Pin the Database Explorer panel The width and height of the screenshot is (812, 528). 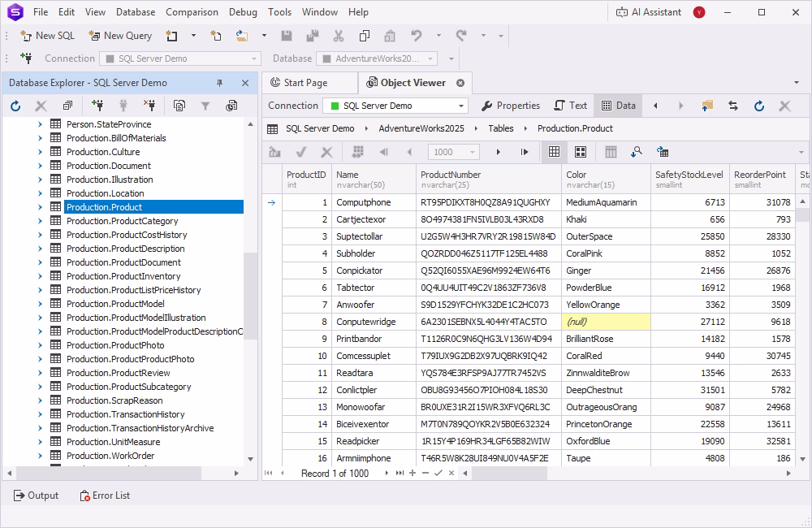coord(221,83)
